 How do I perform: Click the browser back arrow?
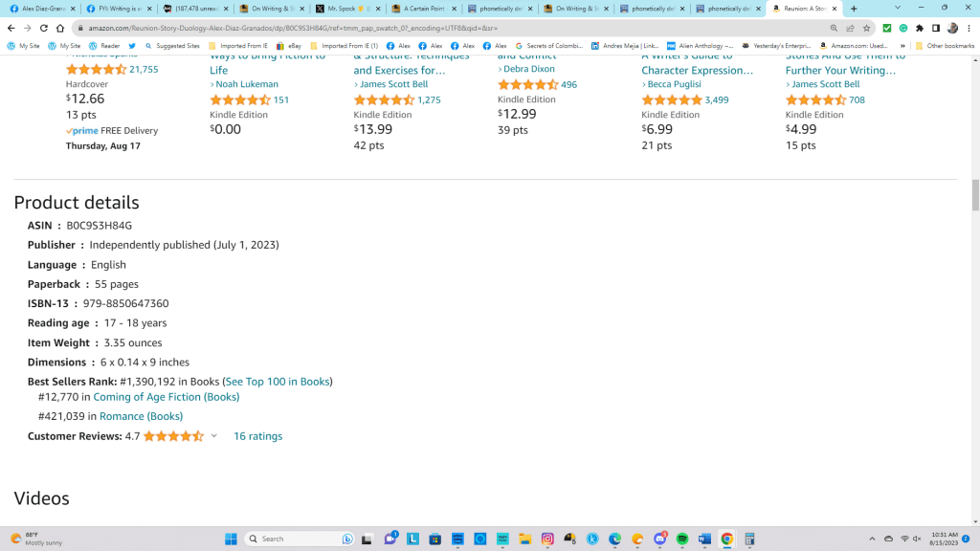[x=11, y=28]
